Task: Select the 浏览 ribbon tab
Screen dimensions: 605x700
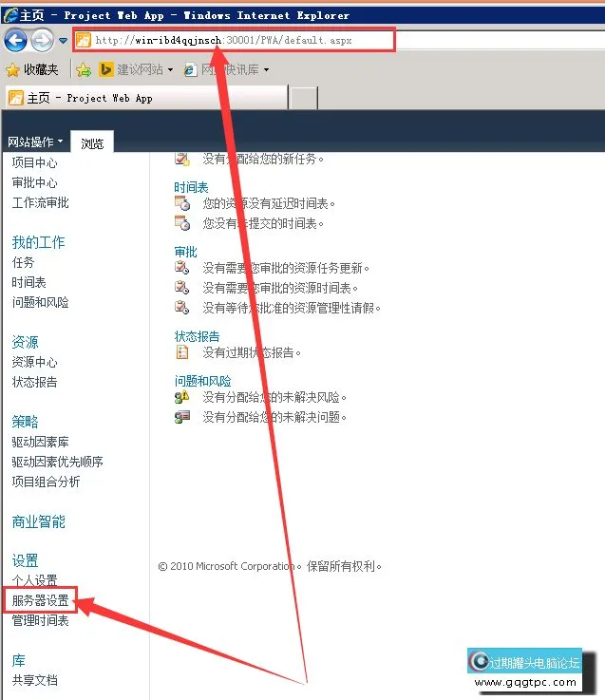Action: [x=92, y=143]
